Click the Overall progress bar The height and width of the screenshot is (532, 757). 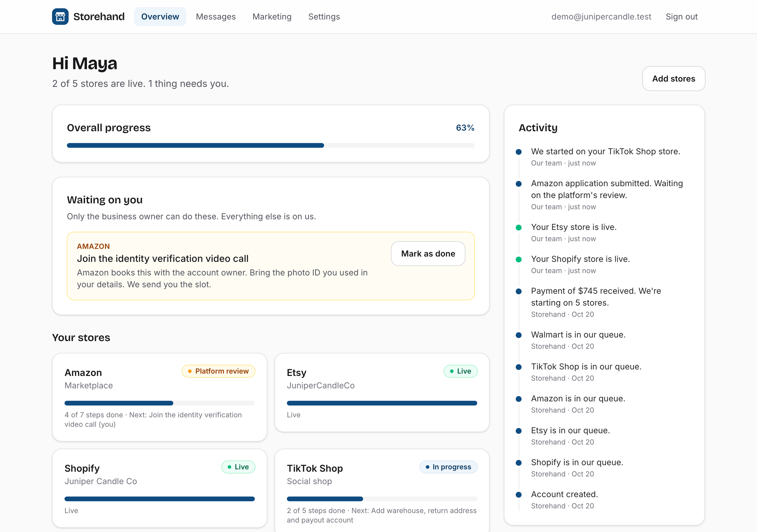point(271,145)
